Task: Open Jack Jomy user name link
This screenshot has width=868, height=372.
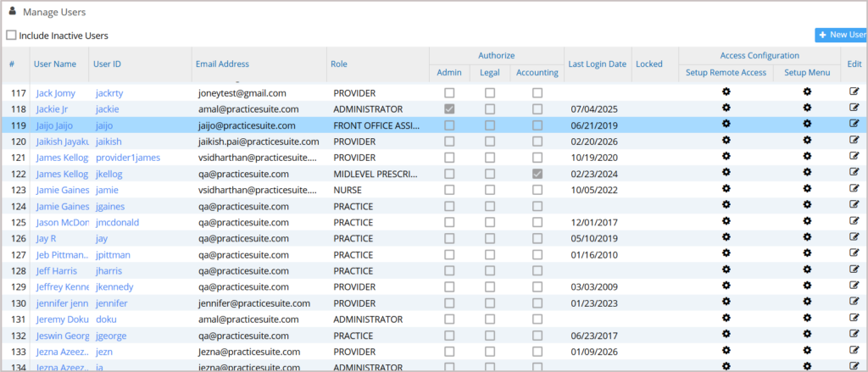Action: tap(56, 92)
